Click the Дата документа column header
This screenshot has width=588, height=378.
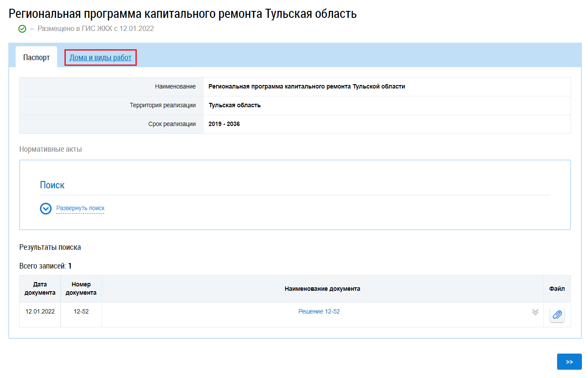pyautogui.click(x=40, y=289)
